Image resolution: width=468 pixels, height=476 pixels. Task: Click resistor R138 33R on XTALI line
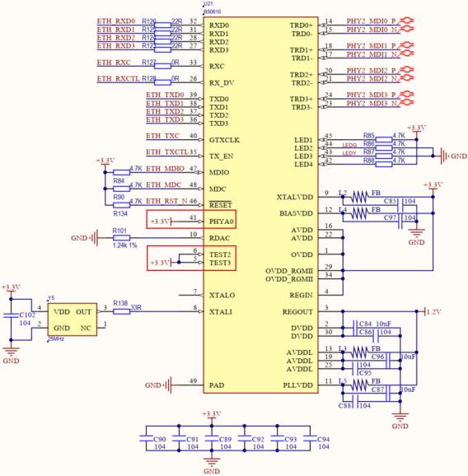click(x=121, y=311)
